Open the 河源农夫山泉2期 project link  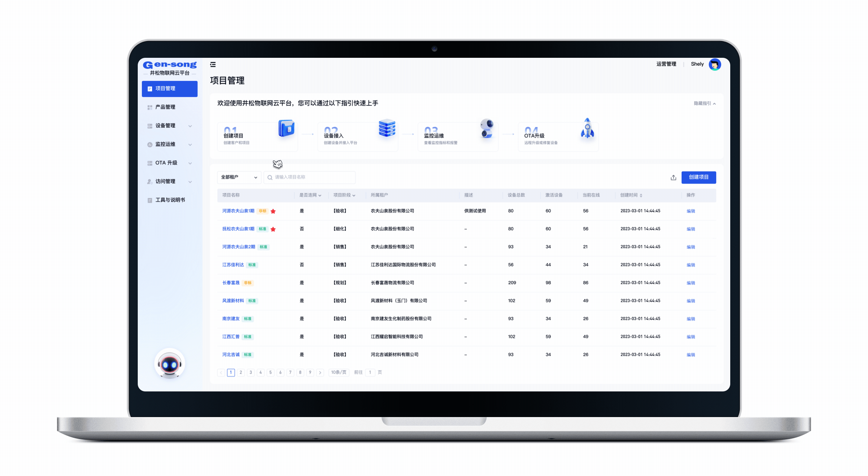tap(239, 247)
